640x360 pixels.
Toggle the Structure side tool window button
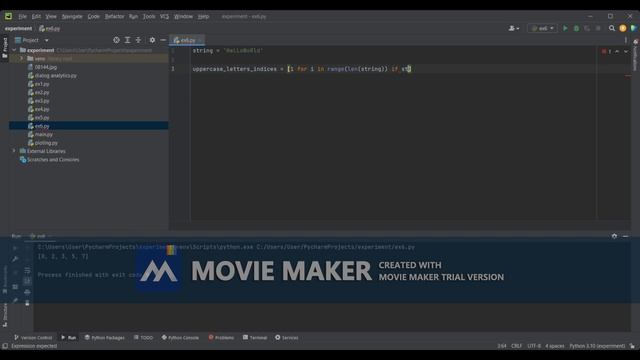pos(5,315)
